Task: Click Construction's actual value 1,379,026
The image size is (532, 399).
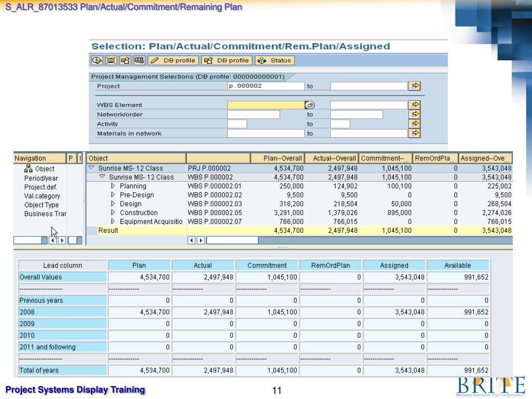Action: (x=343, y=212)
